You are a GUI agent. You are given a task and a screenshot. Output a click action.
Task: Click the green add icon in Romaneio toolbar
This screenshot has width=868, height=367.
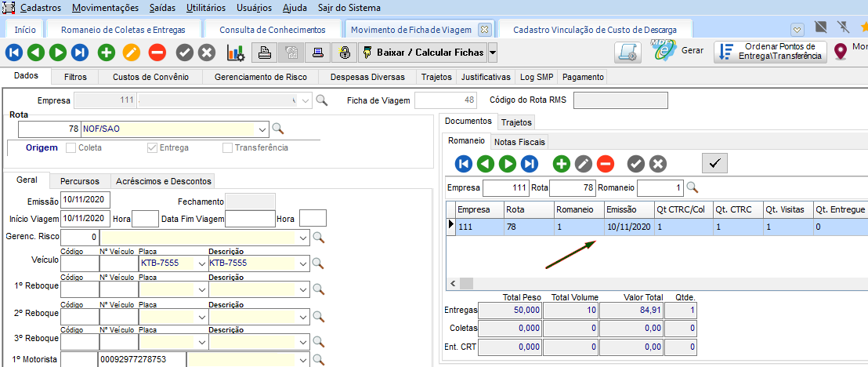(562, 163)
